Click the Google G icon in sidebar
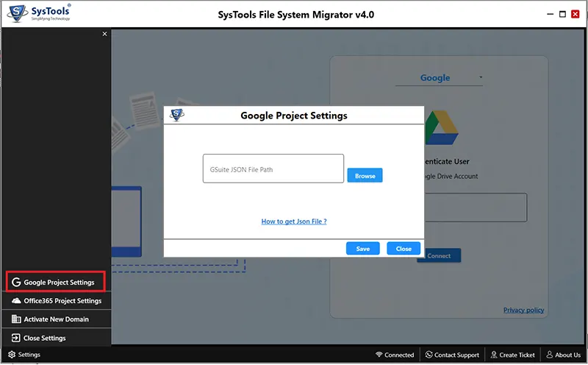The image size is (588, 365). (x=16, y=282)
